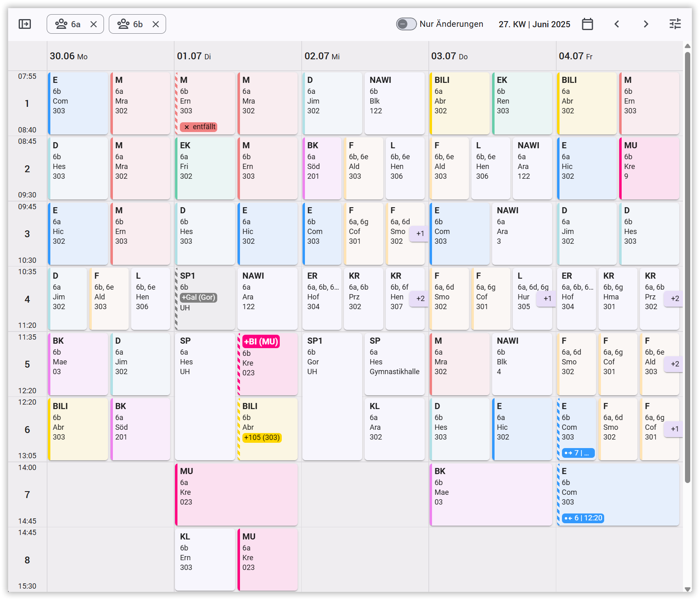Click the +Gal (Gor) substitution badge

(199, 297)
